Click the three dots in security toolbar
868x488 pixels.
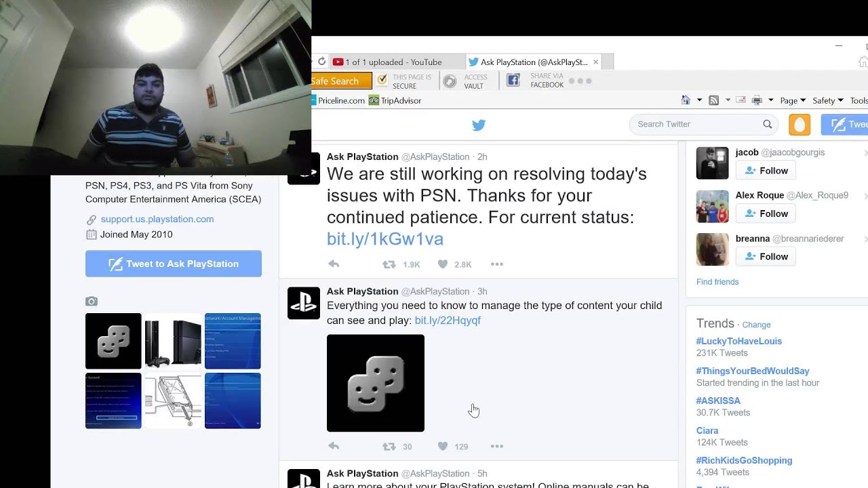[x=580, y=81]
